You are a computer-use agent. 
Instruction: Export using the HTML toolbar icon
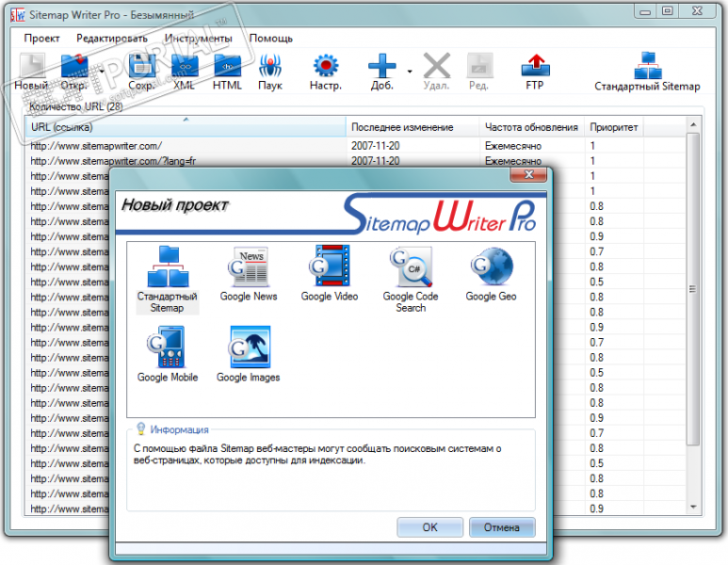pyautogui.click(x=227, y=72)
